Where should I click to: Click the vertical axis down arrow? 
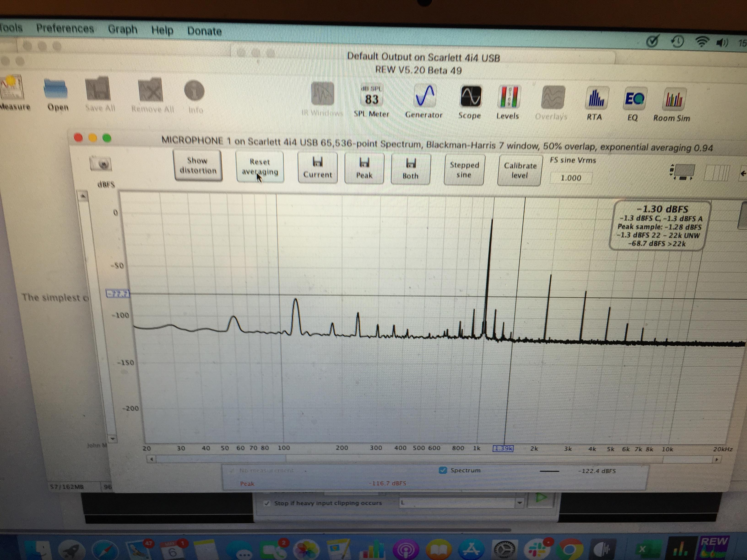[x=113, y=438]
